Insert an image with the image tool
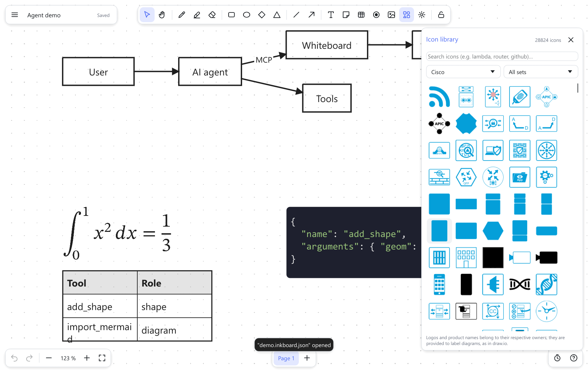The width and height of the screenshot is (588, 372). click(x=392, y=15)
